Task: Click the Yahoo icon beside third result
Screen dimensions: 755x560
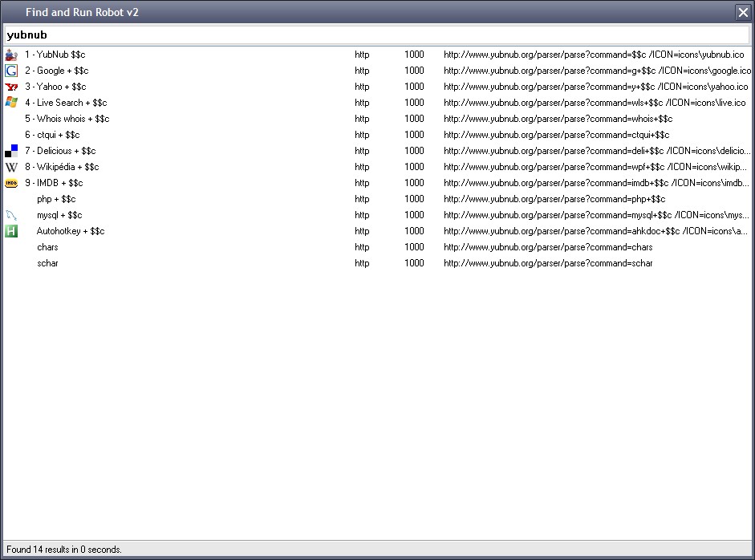Action: click(11, 87)
